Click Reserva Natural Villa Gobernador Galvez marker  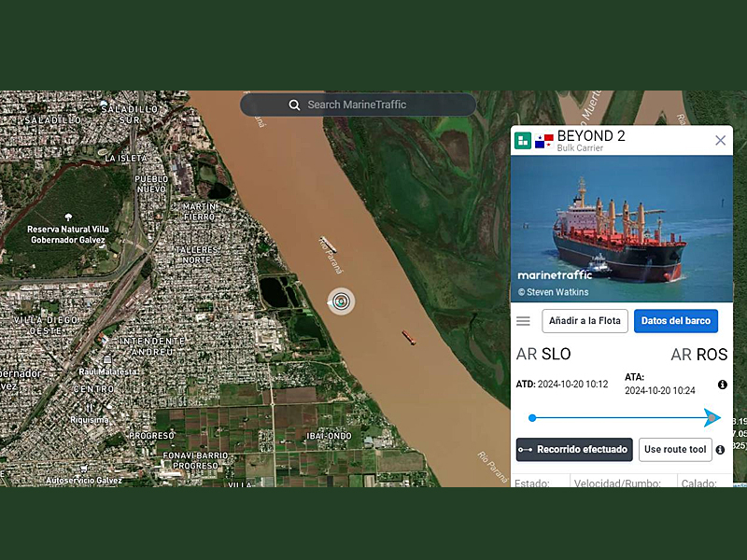pyautogui.click(x=68, y=217)
